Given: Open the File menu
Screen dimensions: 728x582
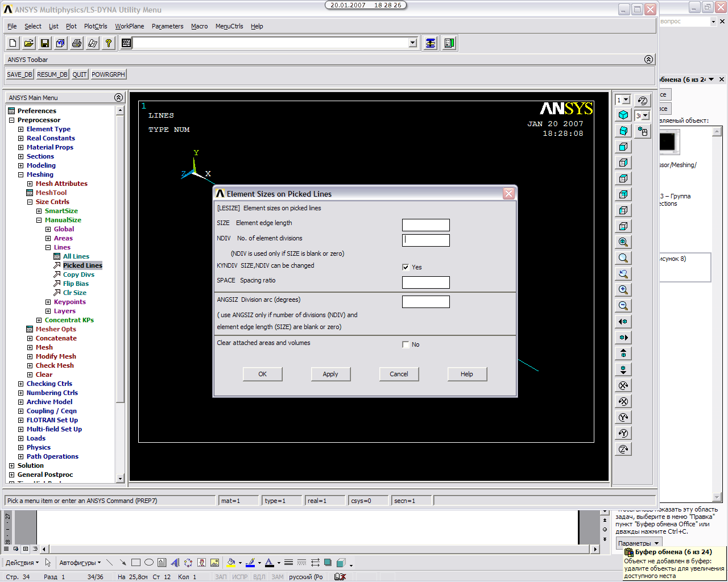Looking at the screenshot, I should (x=12, y=26).
